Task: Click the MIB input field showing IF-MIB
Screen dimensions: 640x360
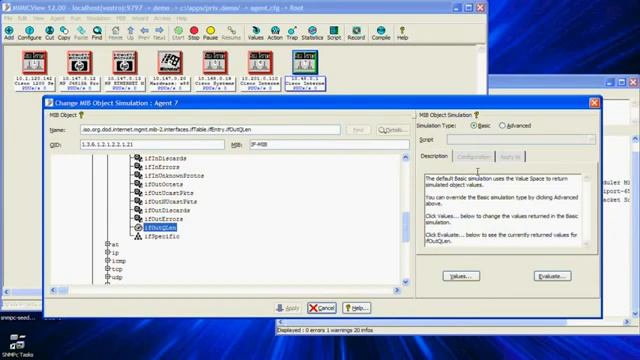Action: [x=329, y=144]
